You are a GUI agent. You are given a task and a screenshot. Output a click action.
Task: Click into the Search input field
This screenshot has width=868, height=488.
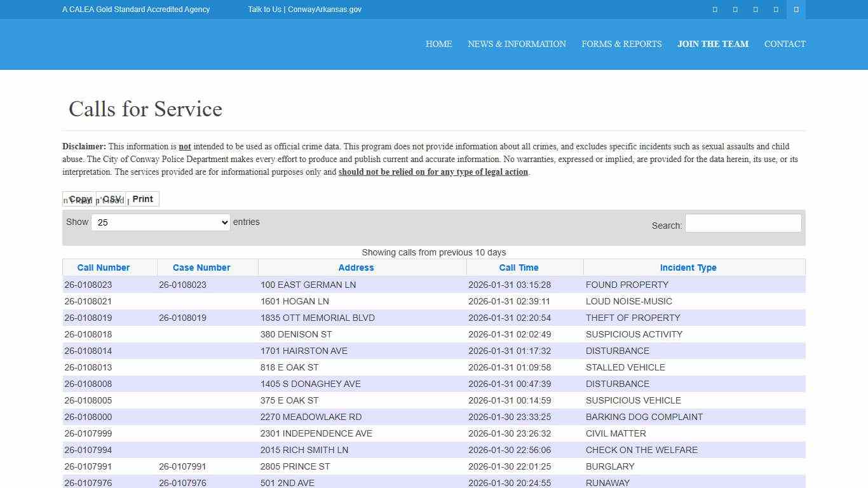(x=743, y=223)
